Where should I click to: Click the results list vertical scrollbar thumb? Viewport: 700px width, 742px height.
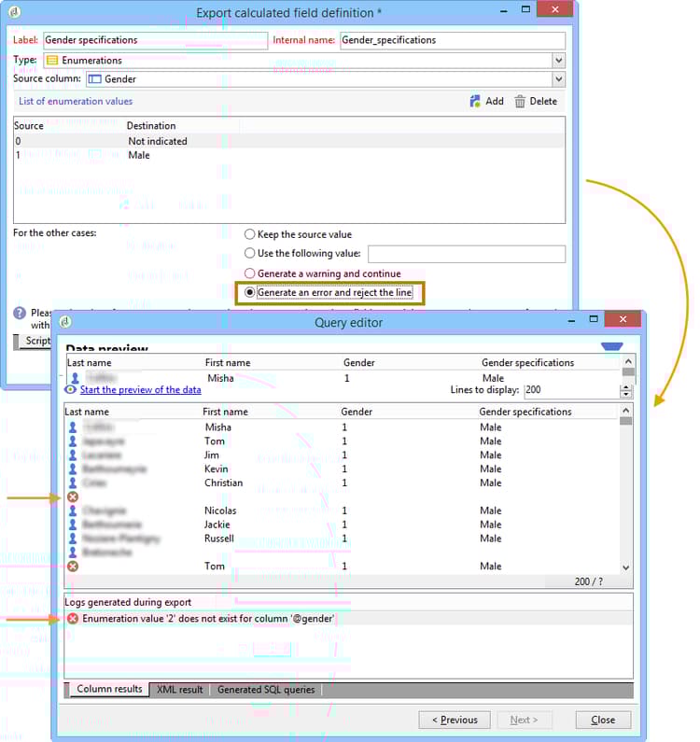[625, 422]
